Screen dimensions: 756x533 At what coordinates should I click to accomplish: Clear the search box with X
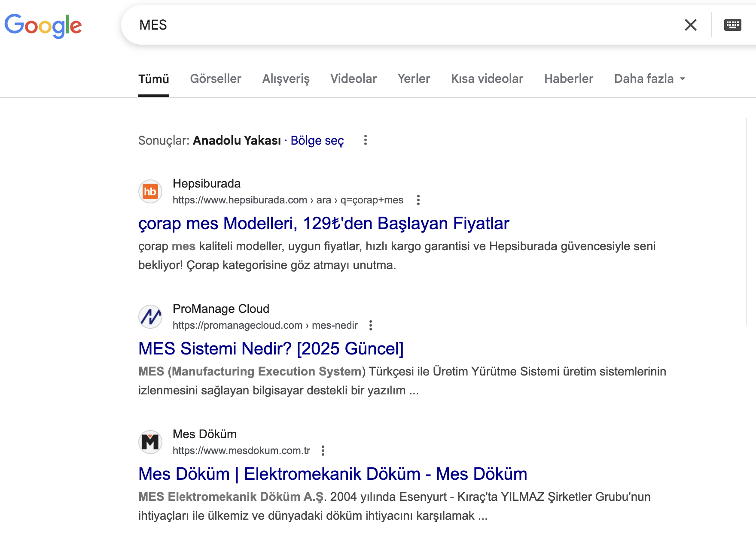pyautogui.click(x=690, y=25)
